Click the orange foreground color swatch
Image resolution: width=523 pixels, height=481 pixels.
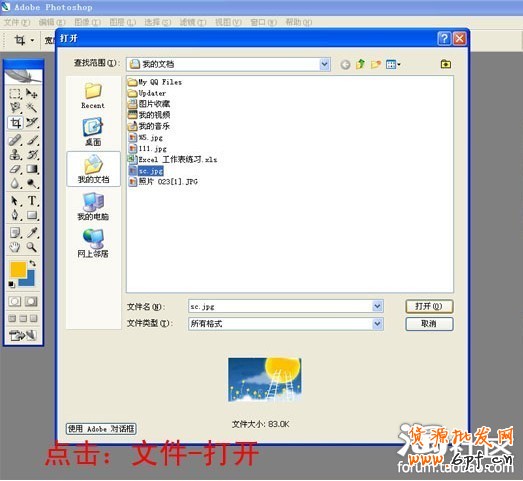[18, 270]
